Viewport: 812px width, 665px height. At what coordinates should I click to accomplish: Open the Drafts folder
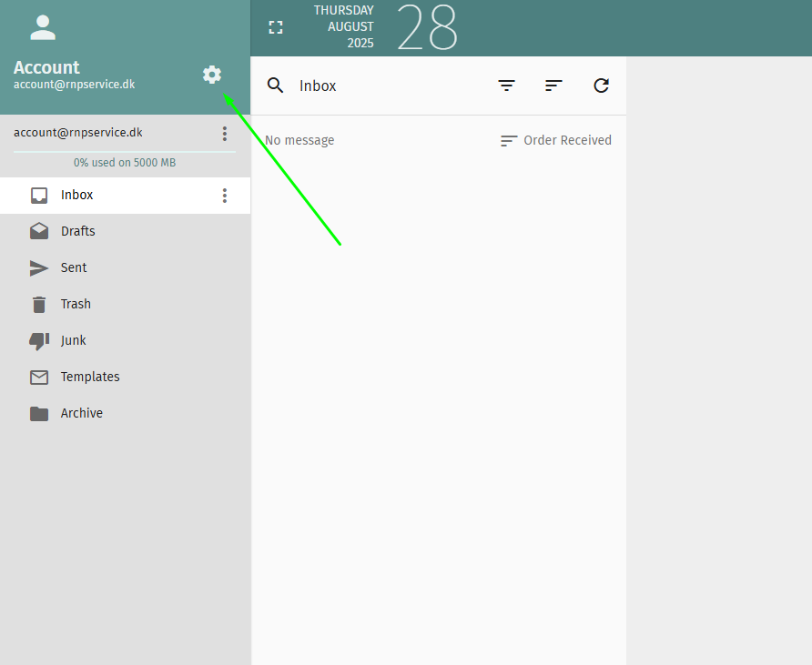tap(78, 231)
